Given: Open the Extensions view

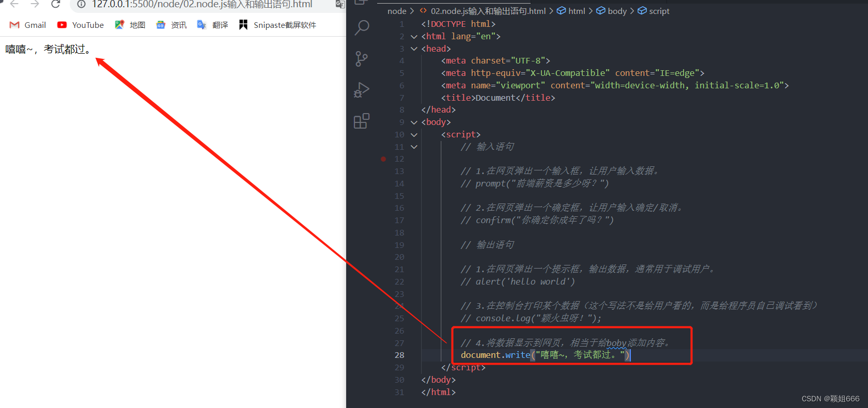Looking at the screenshot, I should click(362, 121).
